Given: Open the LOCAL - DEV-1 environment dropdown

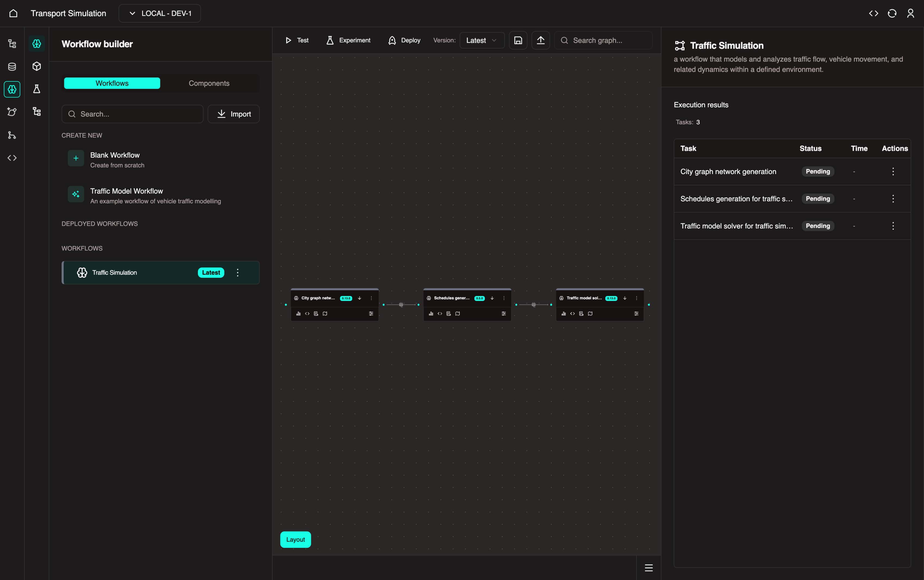Looking at the screenshot, I should tap(160, 13).
